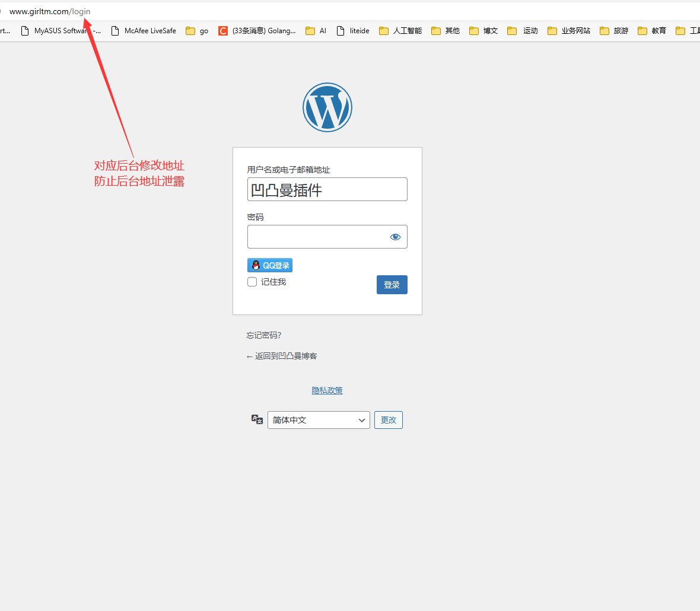Follow the 忘记密码? link
Viewport: 700px width, 611px height.
[264, 335]
